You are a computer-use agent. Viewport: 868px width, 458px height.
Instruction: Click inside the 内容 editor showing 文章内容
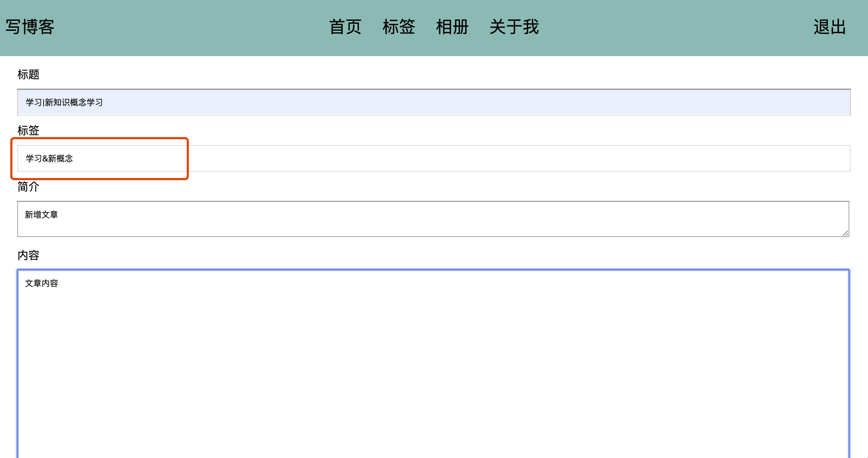pyautogui.click(x=433, y=346)
